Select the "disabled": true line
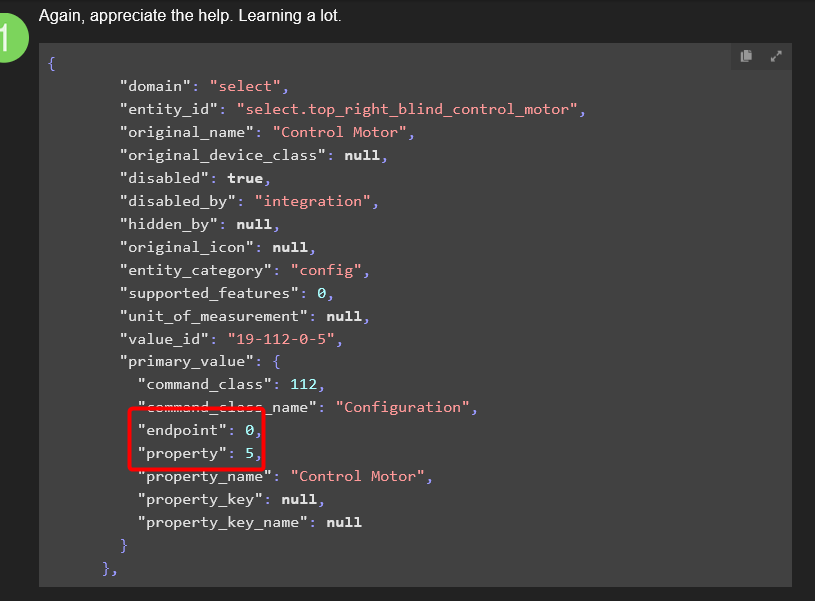 pyautogui.click(x=195, y=178)
